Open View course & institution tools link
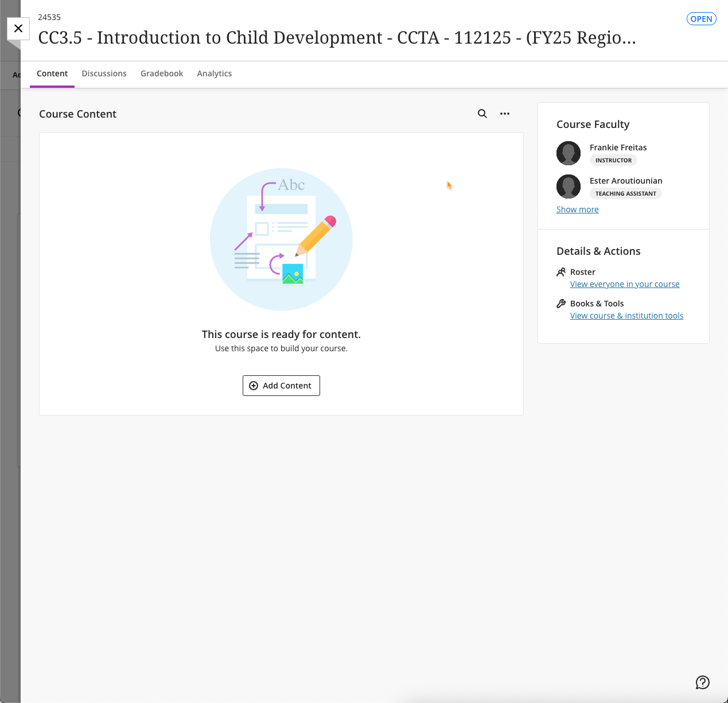 626,316
